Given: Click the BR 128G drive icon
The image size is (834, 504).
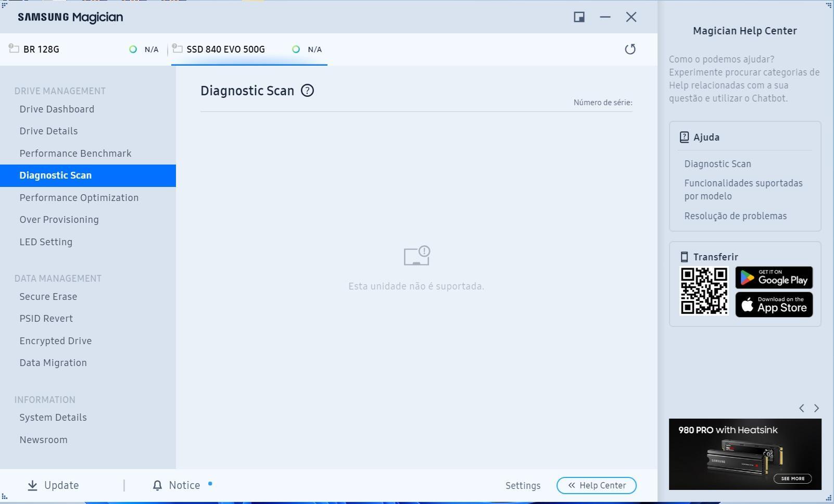Looking at the screenshot, I should 14,48.
